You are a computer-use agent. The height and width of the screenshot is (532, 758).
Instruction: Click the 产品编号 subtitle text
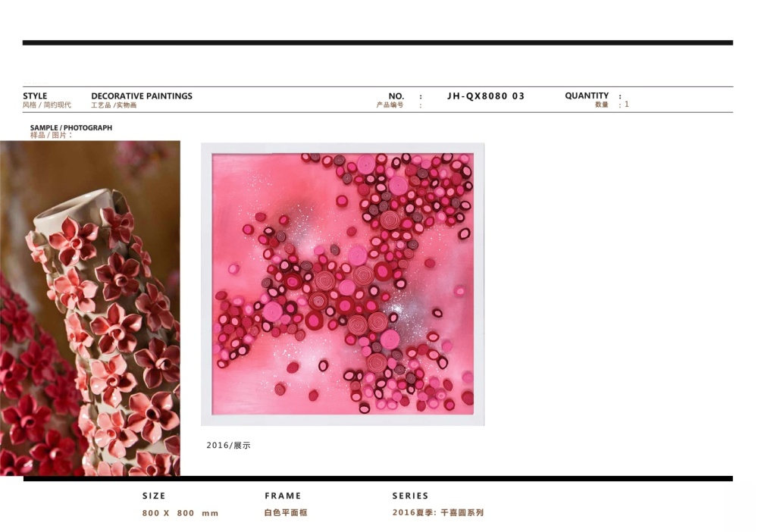coord(390,105)
